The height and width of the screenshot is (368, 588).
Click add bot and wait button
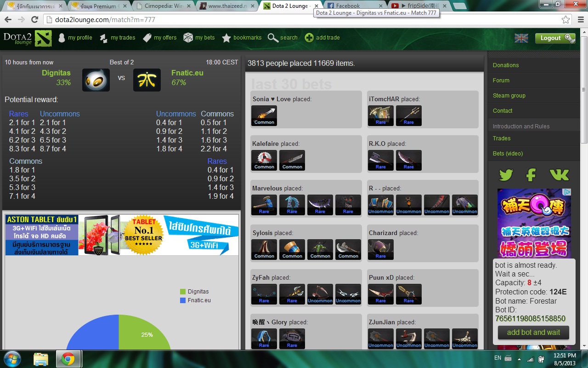(x=533, y=333)
